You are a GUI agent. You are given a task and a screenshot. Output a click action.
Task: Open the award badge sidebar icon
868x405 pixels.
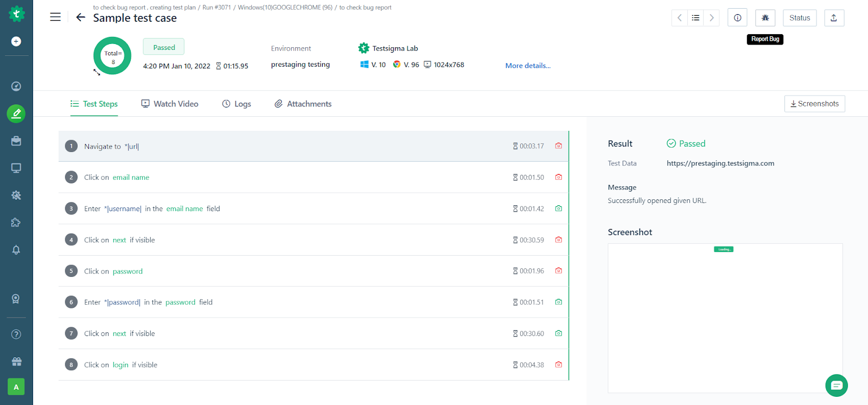click(x=16, y=299)
